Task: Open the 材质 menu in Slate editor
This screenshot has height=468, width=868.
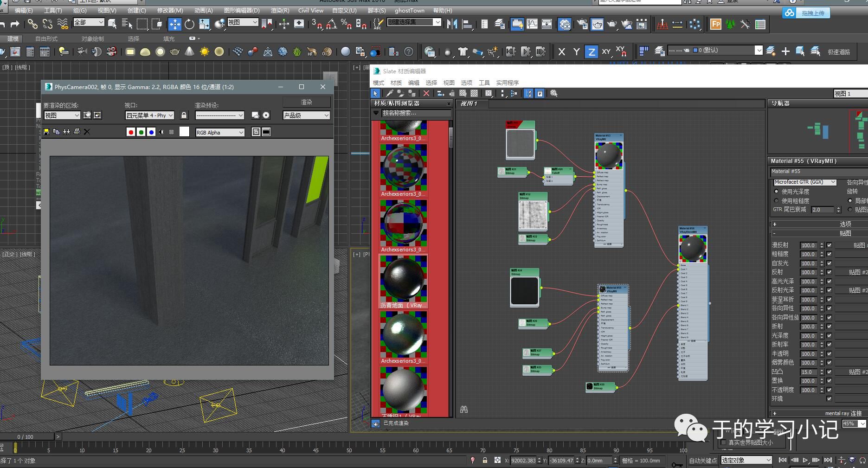Action: point(396,83)
